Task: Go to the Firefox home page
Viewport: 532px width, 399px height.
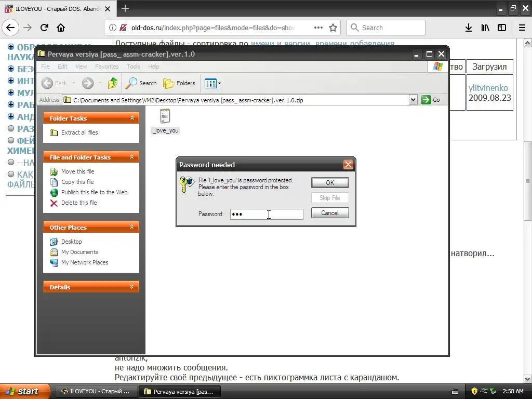Action: coord(61,28)
